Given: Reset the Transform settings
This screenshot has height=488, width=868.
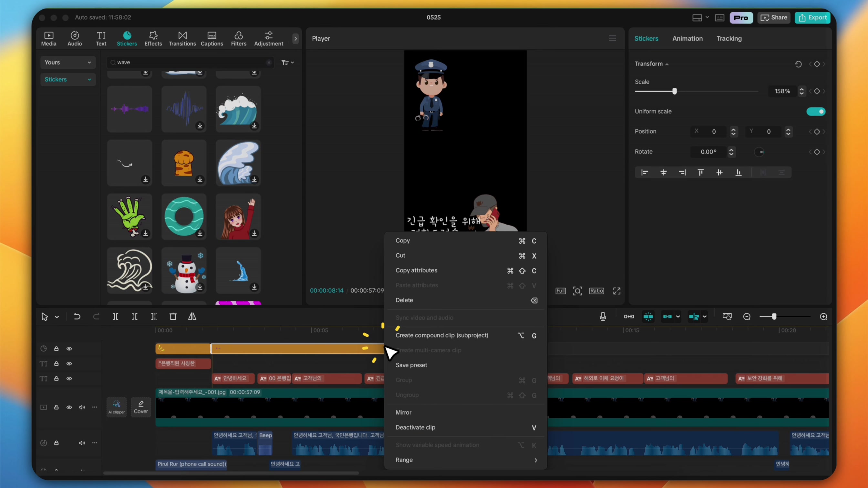Looking at the screenshot, I should [798, 64].
